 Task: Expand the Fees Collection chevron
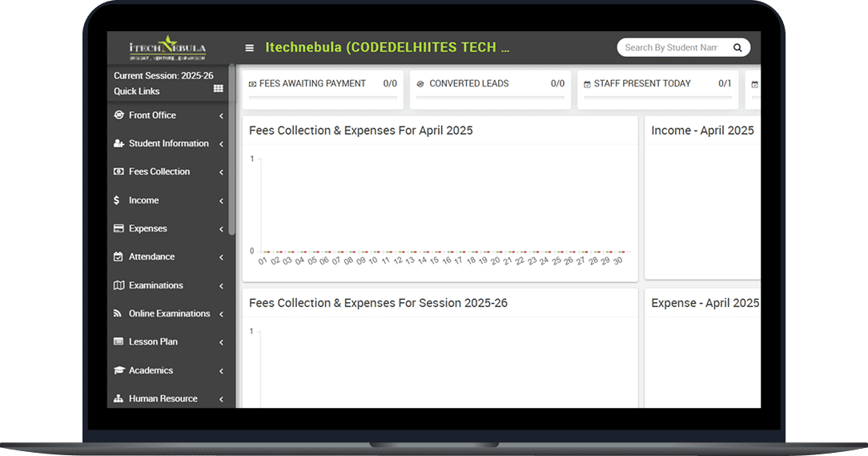tap(221, 172)
